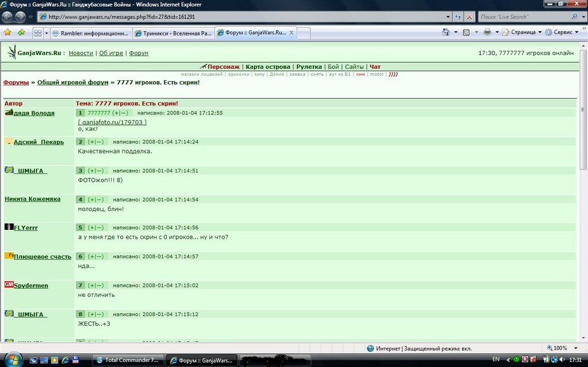Click the scrollbar down arrow

point(583,338)
